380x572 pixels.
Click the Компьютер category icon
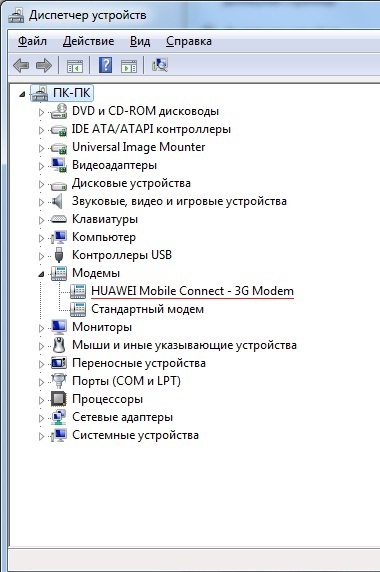(x=59, y=237)
